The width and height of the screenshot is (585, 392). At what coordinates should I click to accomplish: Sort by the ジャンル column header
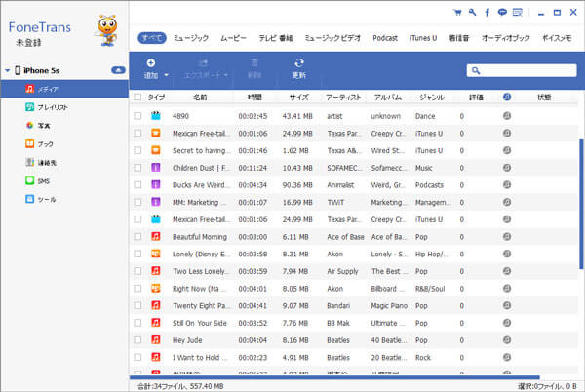[432, 97]
